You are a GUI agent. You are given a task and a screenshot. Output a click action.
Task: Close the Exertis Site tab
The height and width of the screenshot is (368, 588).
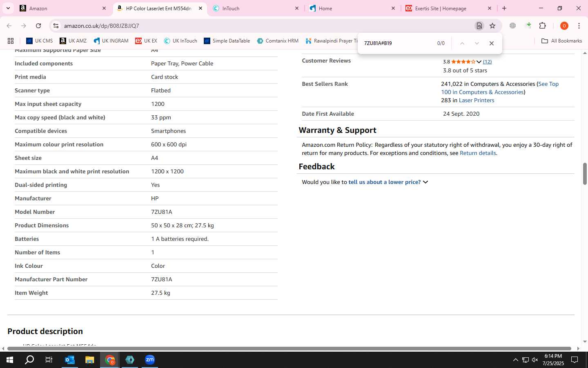click(490, 8)
